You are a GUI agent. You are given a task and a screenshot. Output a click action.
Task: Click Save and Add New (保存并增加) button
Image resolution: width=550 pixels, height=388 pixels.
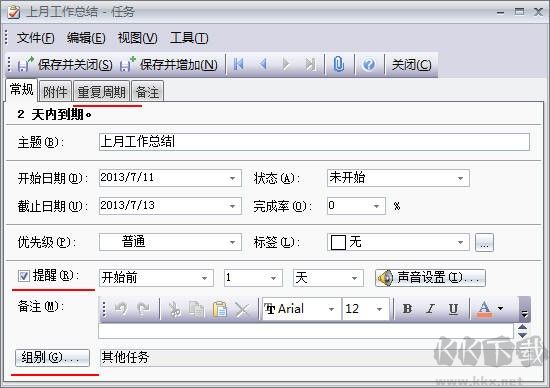169,65
